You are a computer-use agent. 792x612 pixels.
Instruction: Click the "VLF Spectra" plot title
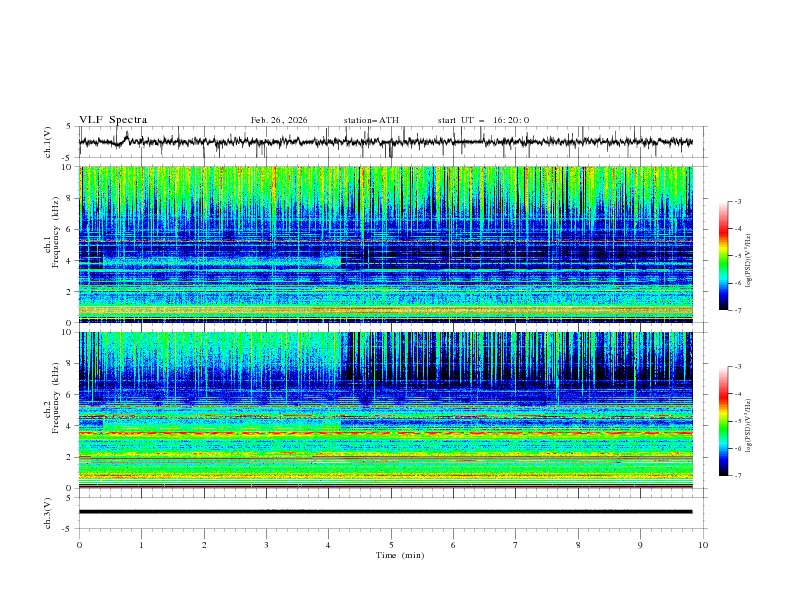pyautogui.click(x=113, y=120)
